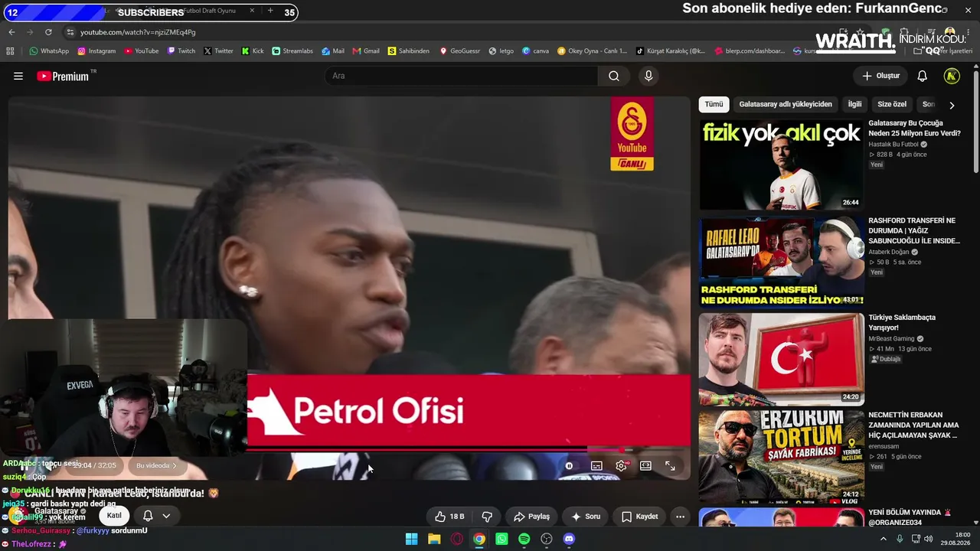The width and height of the screenshot is (980, 551).
Task: Open the Windows Start menu
Action: tap(411, 539)
